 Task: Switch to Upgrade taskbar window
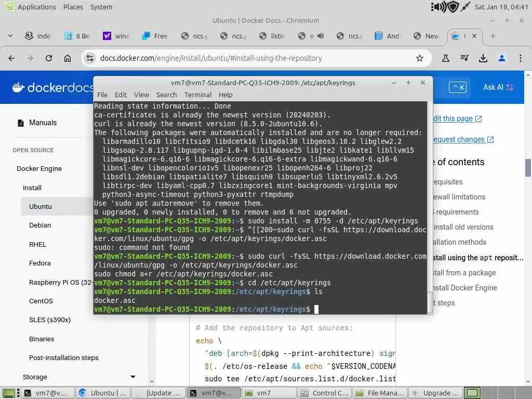click(x=435, y=393)
